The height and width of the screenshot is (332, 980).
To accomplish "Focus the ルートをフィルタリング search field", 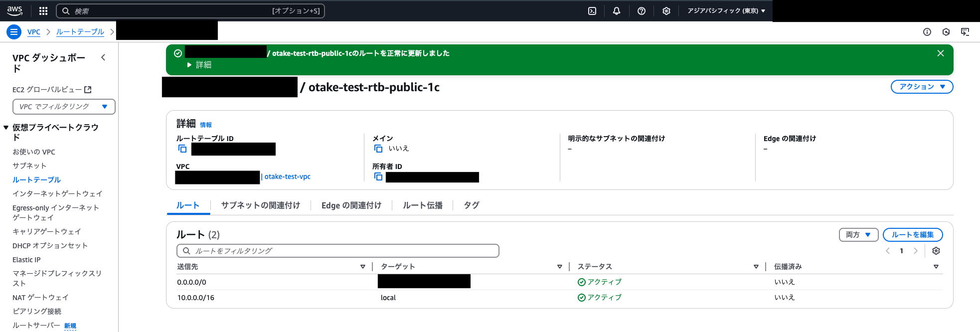I will tap(338, 251).
